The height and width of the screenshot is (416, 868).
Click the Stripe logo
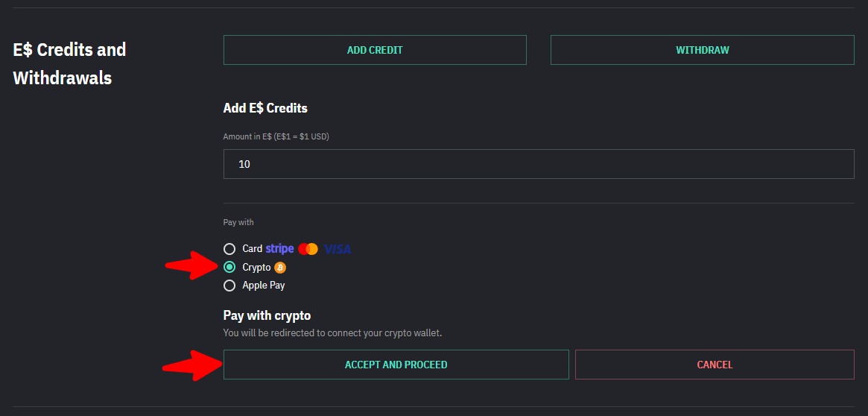pos(279,249)
